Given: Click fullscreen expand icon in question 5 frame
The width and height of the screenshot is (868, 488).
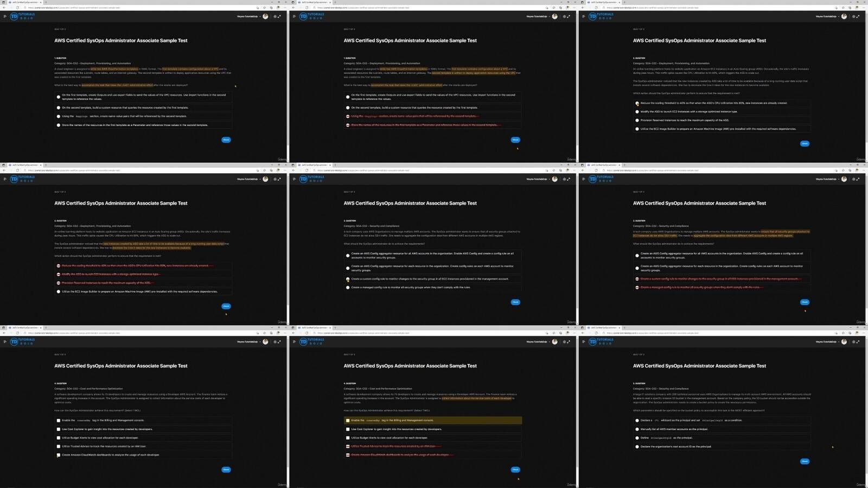Looking at the screenshot, I should click(858, 342).
